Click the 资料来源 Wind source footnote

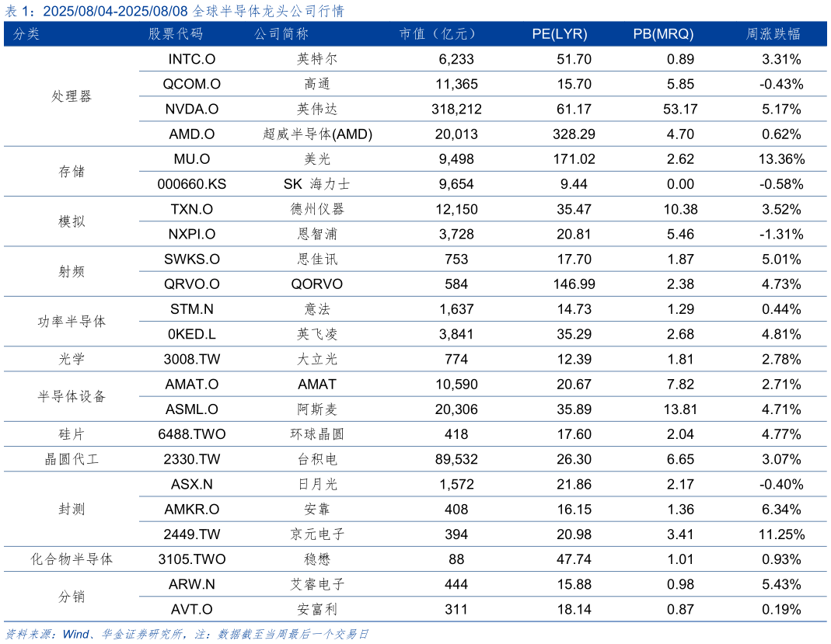point(187,634)
